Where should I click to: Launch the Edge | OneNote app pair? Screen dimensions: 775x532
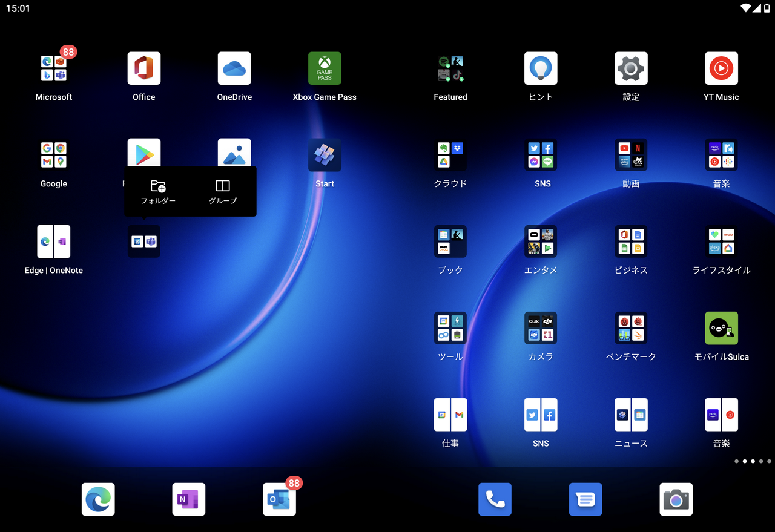[54, 242]
